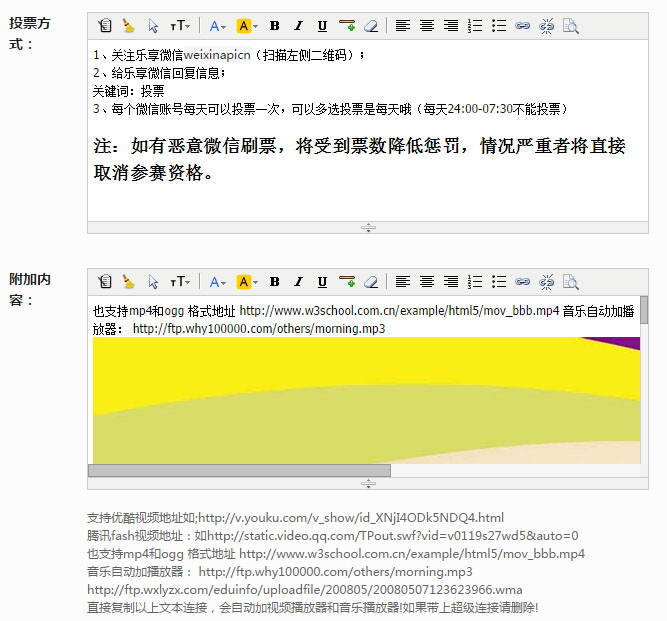
Task: Remove link using unlink icon in 附加内容 toolbar
Action: click(546, 282)
